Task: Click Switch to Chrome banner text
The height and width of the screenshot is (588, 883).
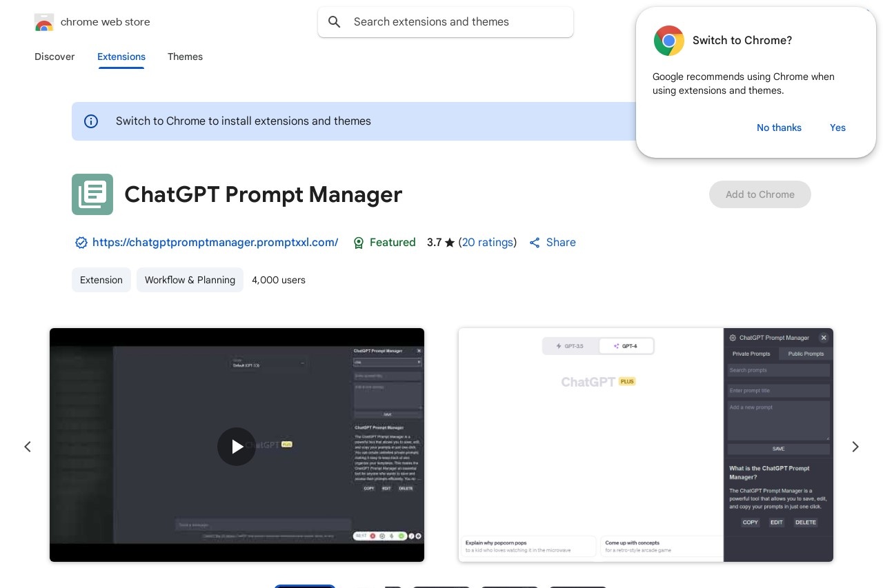Action: tap(244, 121)
